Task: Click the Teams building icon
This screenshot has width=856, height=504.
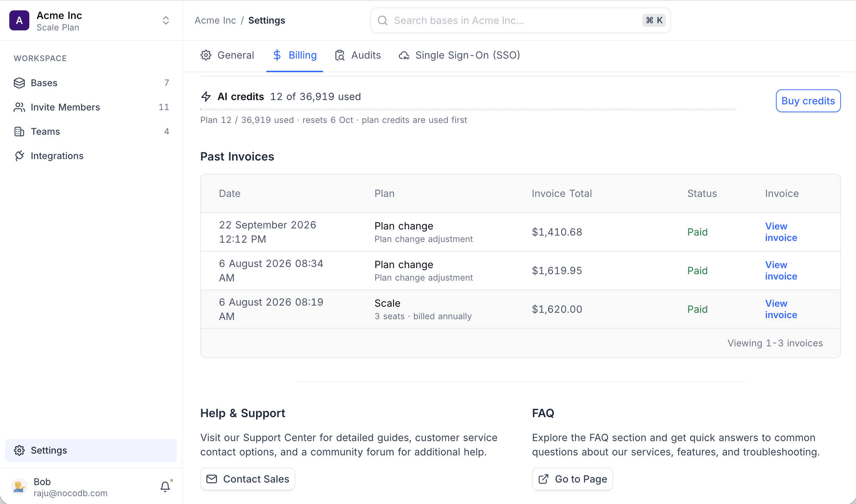Action: (x=19, y=132)
